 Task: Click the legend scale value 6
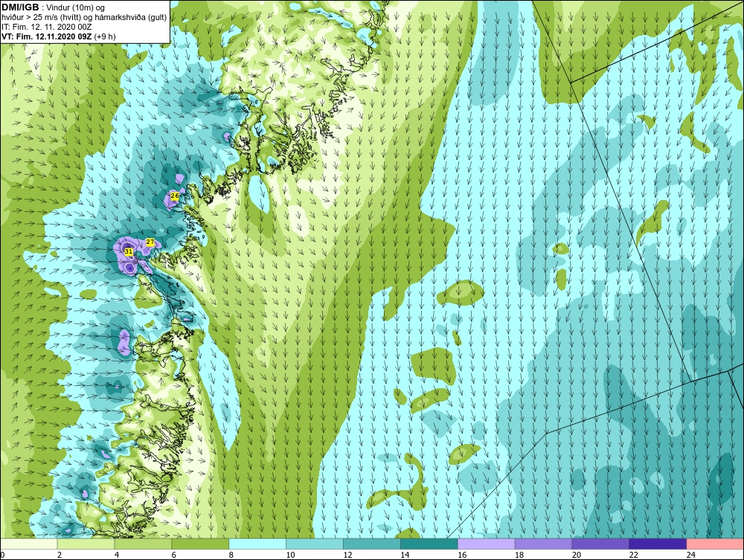click(x=173, y=555)
